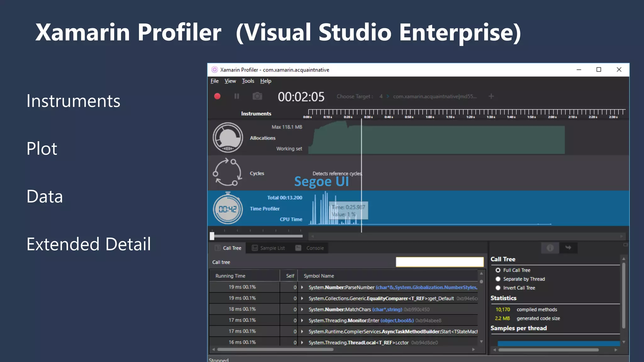Switch to the Call Tree tab
This screenshot has width=644, height=362.
pyautogui.click(x=228, y=248)
